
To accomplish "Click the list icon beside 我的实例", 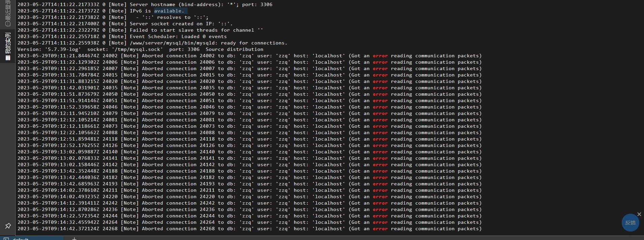I will pos(8,58).
